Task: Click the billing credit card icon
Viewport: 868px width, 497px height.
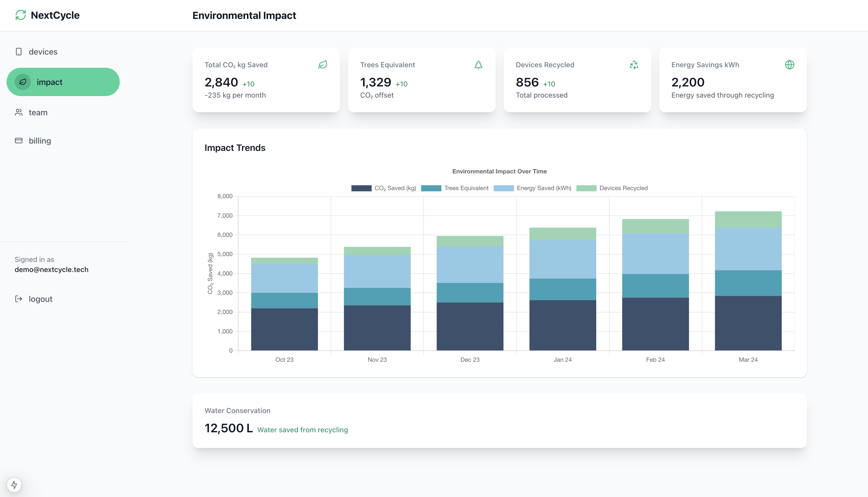Action: click(19, 141)
